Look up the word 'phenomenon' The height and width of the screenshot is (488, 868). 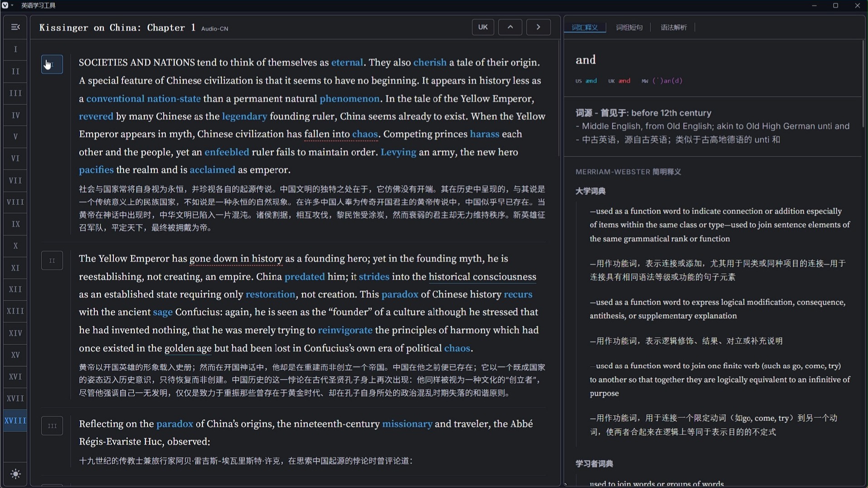coord(349,99)
